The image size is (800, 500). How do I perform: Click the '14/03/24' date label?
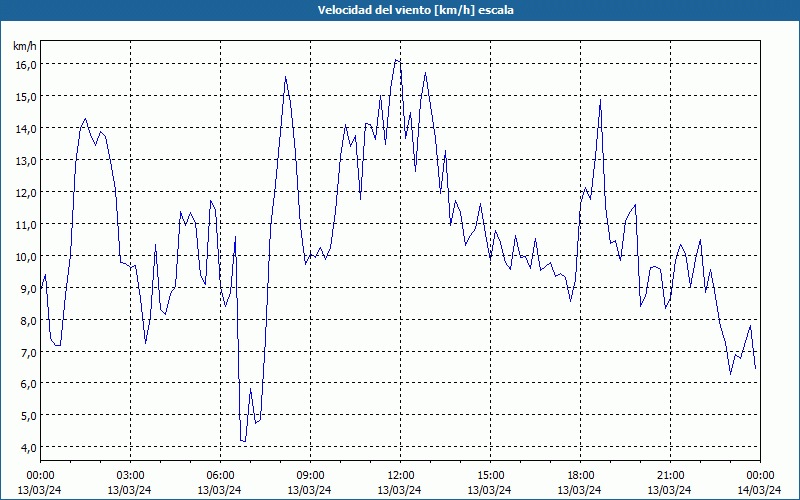coord(760,490)
